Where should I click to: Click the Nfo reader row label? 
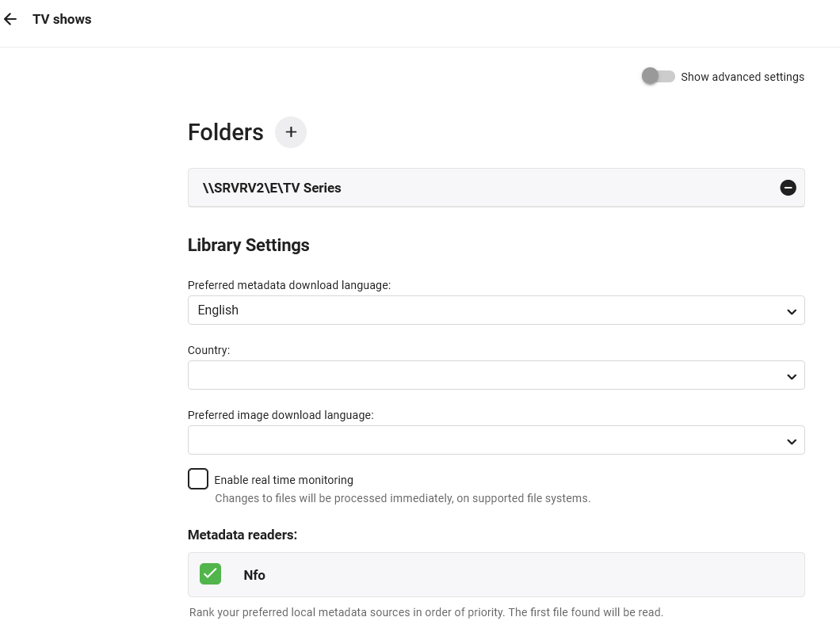(x=254, y=575)
